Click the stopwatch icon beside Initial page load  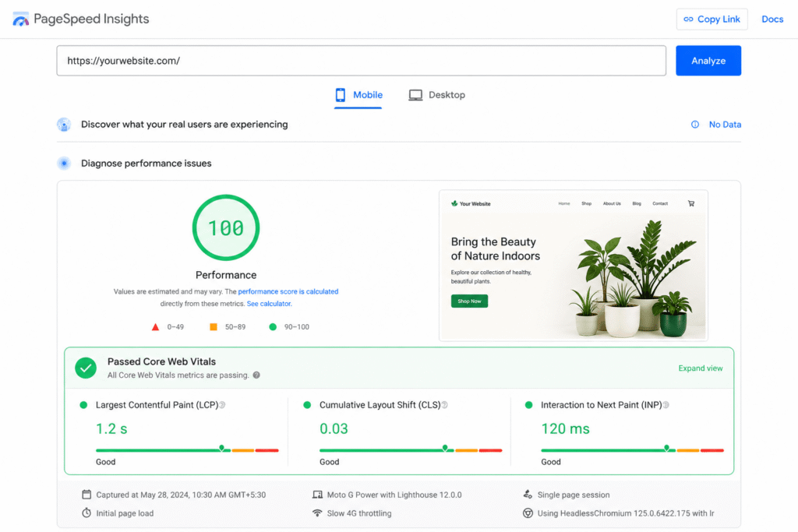point(87,513)
